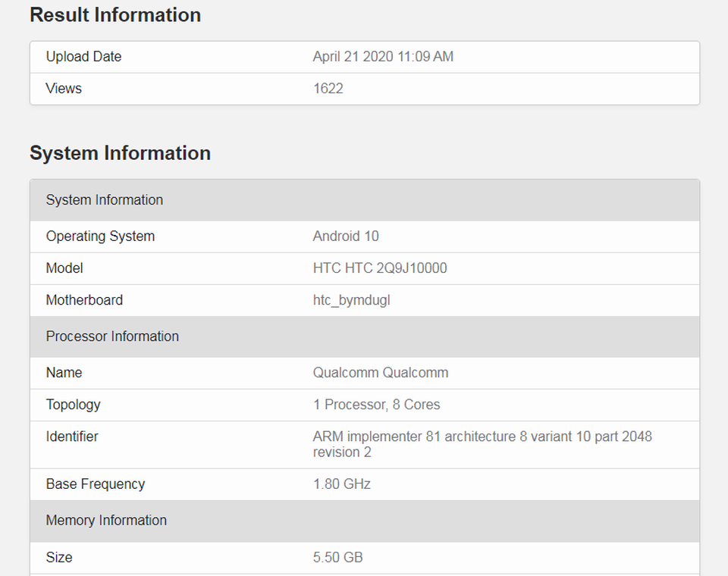Click the 'Upload Date' label
Viewport: 728px width, 576px height.
83,57
